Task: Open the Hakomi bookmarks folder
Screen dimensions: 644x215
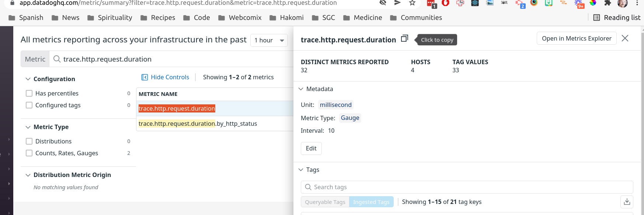Action: [286, 18]
